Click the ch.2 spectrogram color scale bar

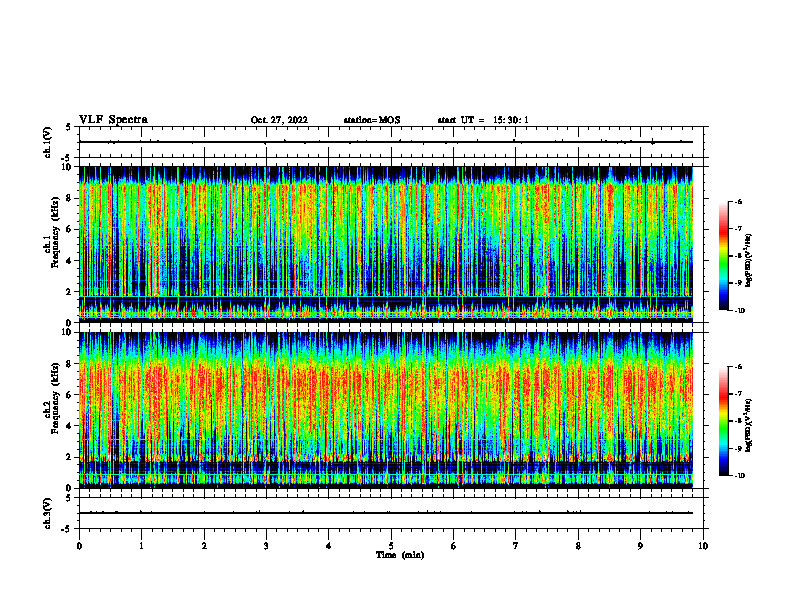point(723,421)
